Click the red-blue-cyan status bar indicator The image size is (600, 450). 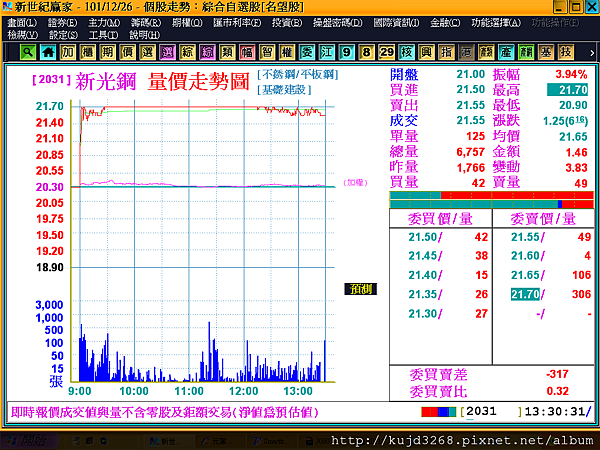(x=439, y=412)
